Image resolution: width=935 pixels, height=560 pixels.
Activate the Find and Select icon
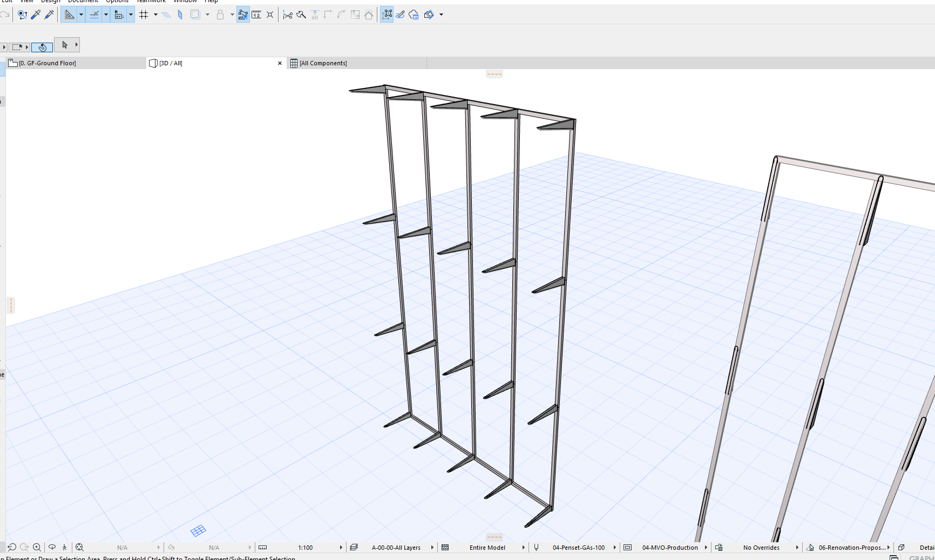click(22, 15)
